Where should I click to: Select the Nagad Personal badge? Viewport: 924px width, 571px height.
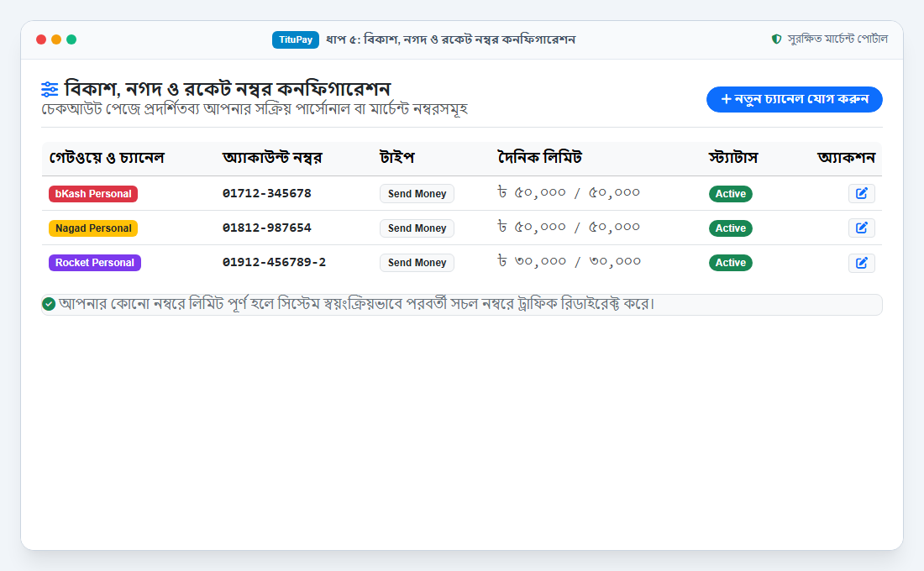[x=93, y=228]
